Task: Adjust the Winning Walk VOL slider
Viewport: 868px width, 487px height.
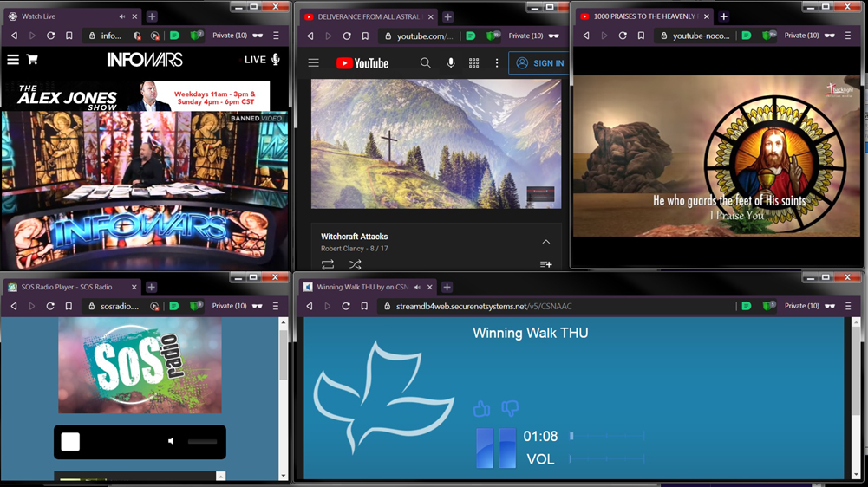Action: click(x=607, y=458)
